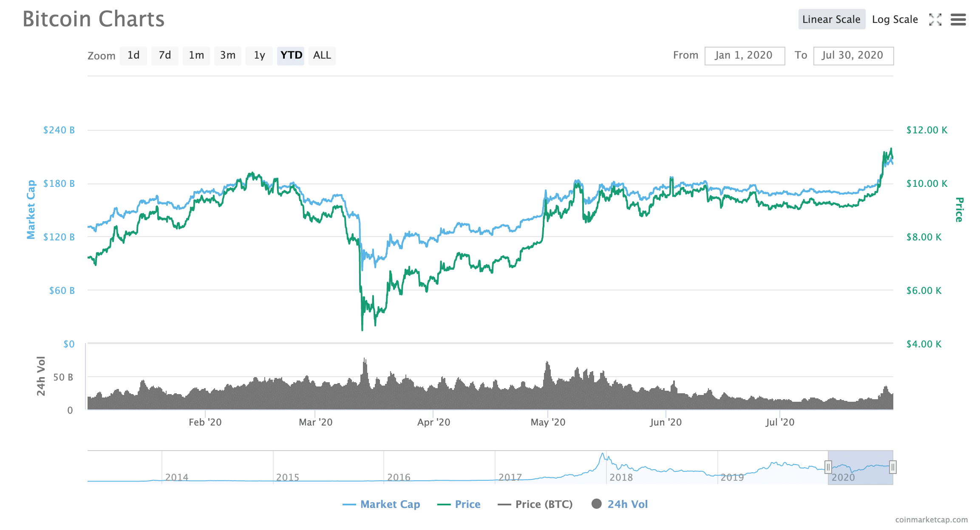Image resolution: width=980 pixels, height=530 pixels.
Task: Open the chart hamburger context menu
Action: click(x=958, y=20)
